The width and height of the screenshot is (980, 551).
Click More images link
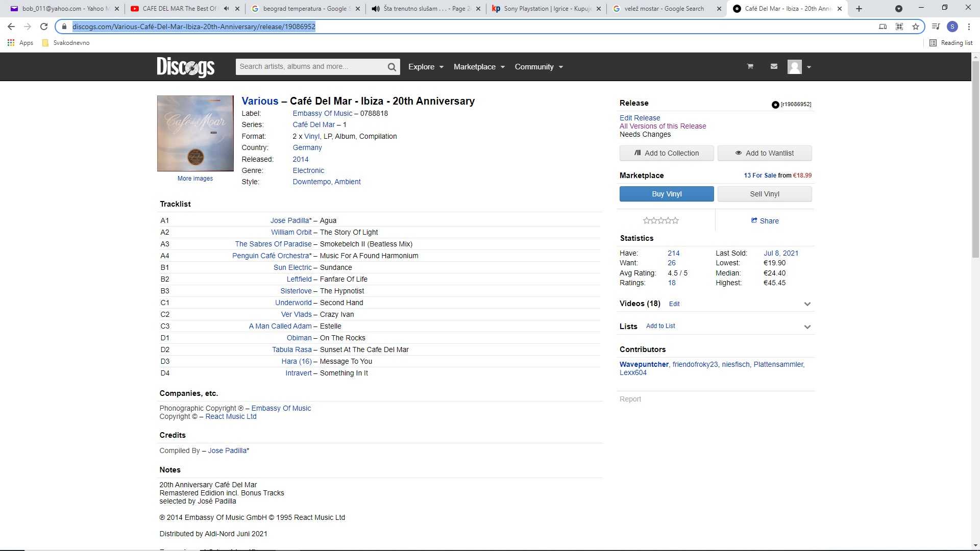[x=195, y=179]
